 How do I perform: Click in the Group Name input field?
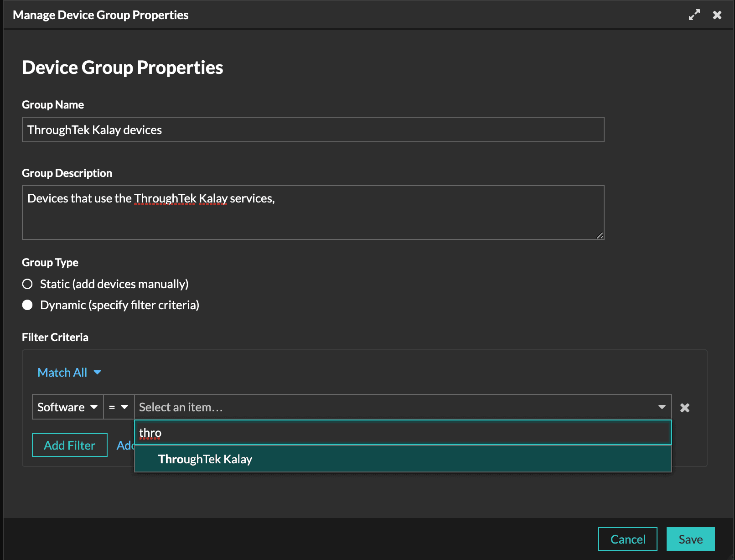point(313,130)
